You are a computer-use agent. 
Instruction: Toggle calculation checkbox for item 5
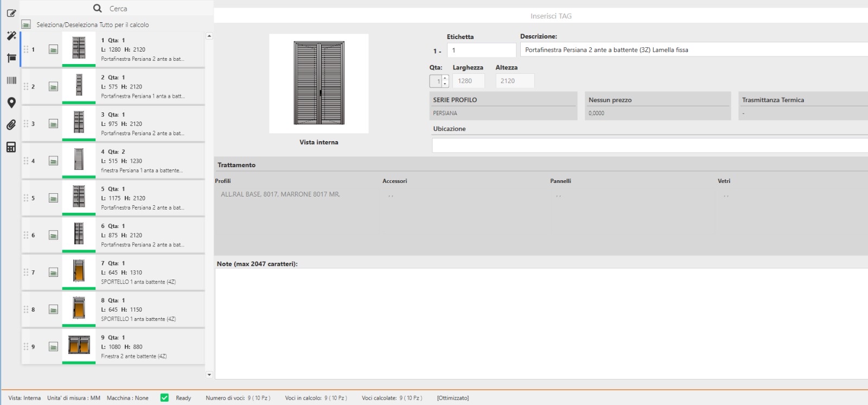tap(53, 198)
